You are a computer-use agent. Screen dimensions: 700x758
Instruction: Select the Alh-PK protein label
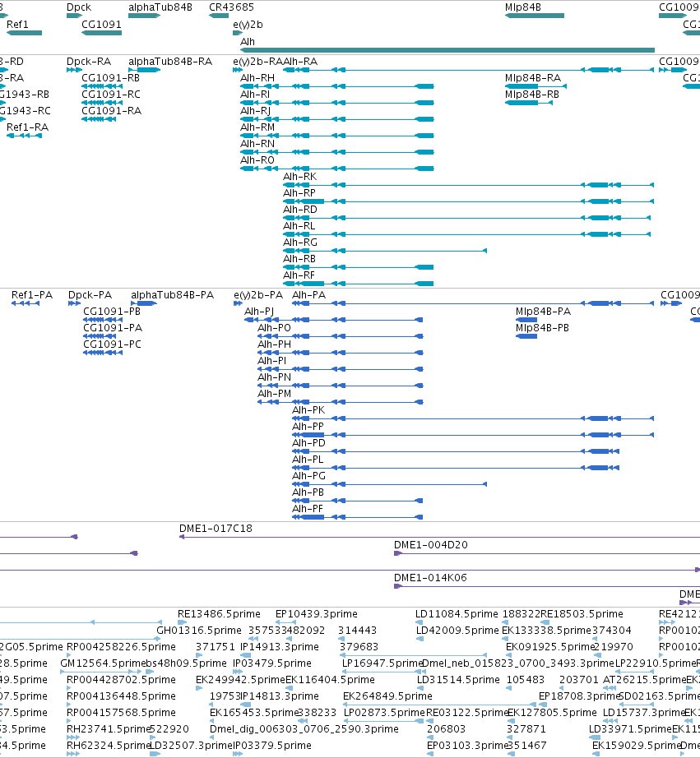tap(308, 410)
